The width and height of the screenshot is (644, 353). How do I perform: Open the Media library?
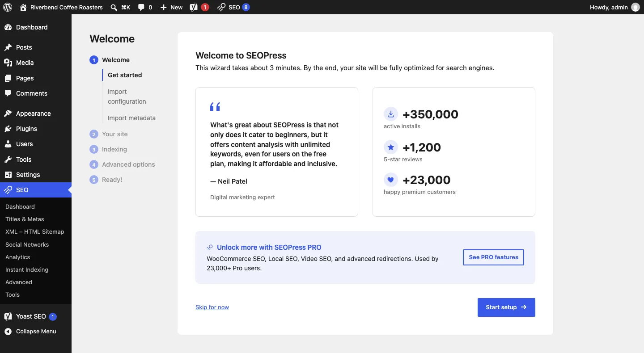pos(36,63)
